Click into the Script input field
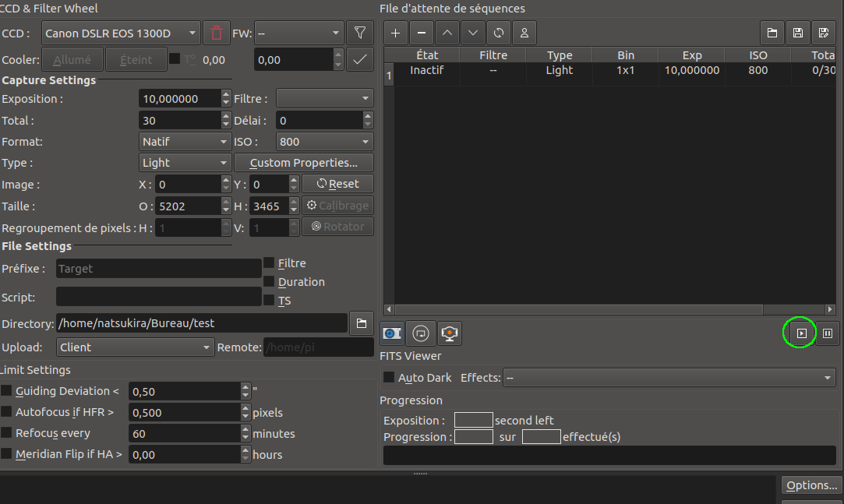The width and height of the screenshot is (844, 504). [x=159, y=297]
